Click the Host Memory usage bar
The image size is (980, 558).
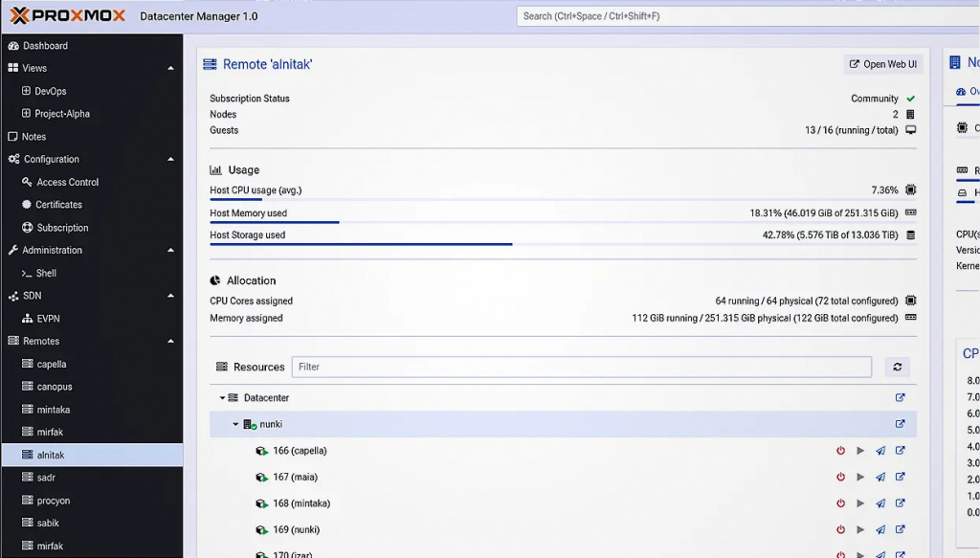pos(479,212)
